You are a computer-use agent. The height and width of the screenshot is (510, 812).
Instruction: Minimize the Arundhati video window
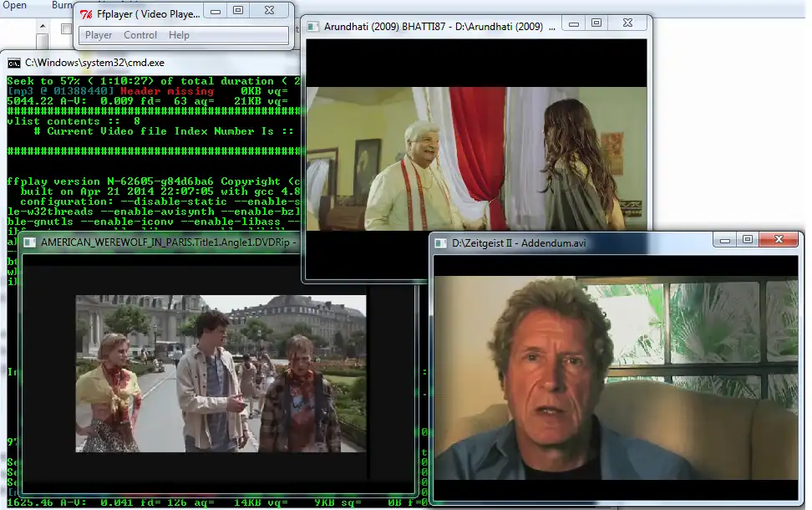click(x=574, y=23)
